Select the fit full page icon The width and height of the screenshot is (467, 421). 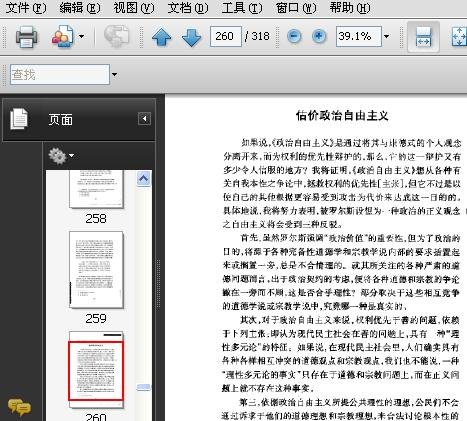pos(459,37)
